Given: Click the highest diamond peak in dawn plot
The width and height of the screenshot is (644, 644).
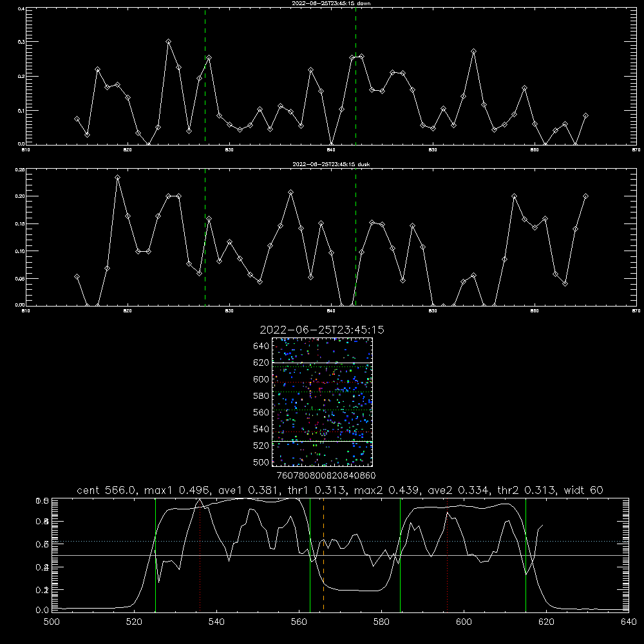Looking at the screenshot, I should click(x=168, y=41).
